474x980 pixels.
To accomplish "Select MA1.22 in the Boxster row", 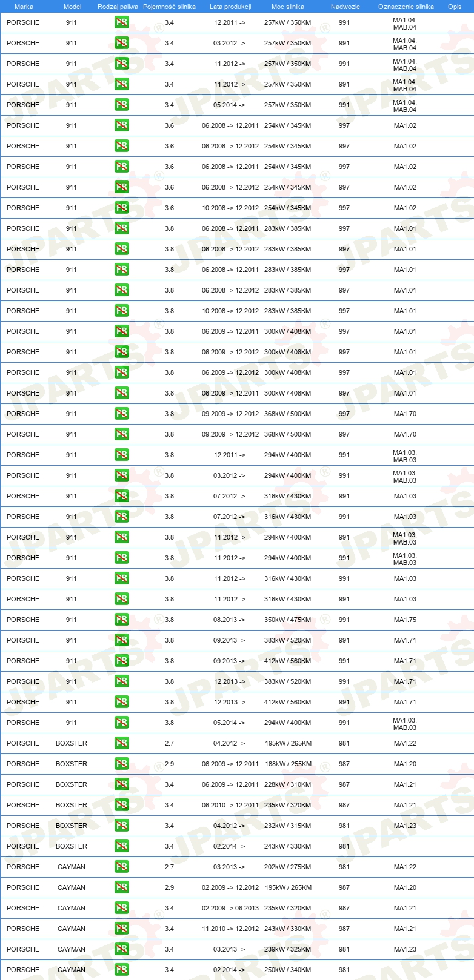I will [405, 743].
